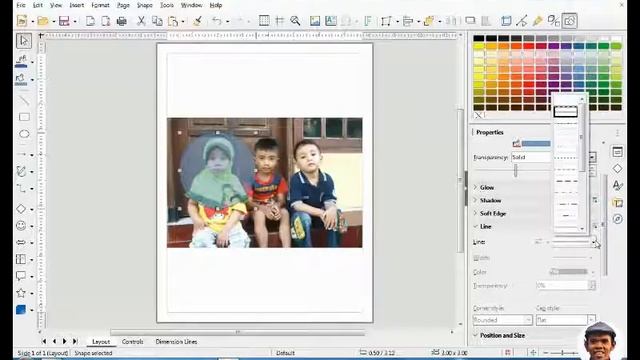The height and width of the screenshot is (360, 640).
Task: Open the Corner style Rounded dropdown
Action: point(503,320)
